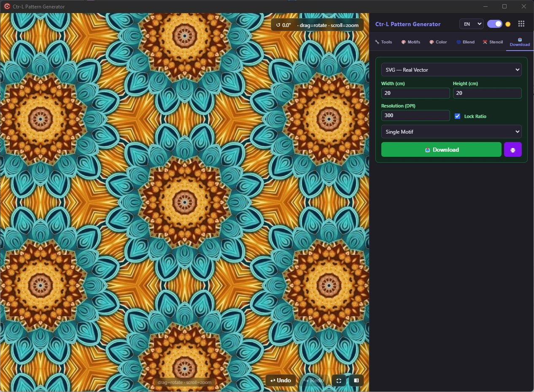Close the Ctr-L Pattern Generator window
This screenshot has height=392, width=534.
[x=524, y=6]
